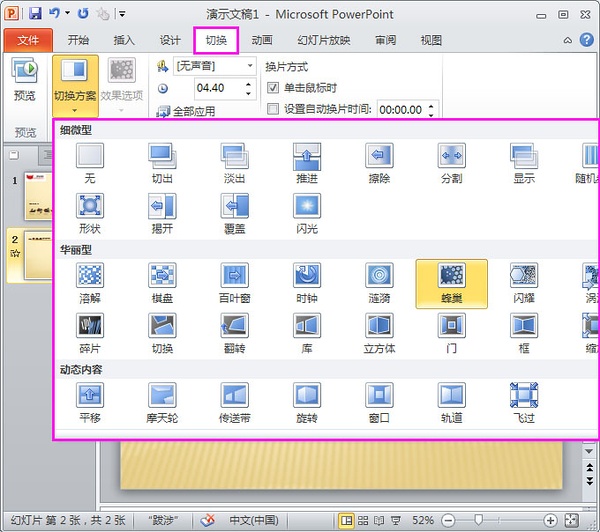Select the 蜂巢 (Honeycomb) transition
The image size is (600, 532).
coord(452,284)
